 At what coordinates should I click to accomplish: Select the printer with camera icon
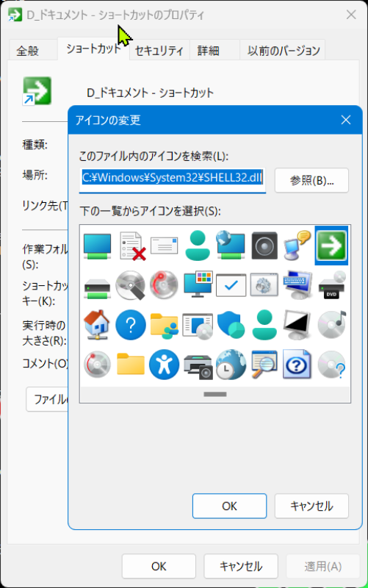click(x=198, y=365)
